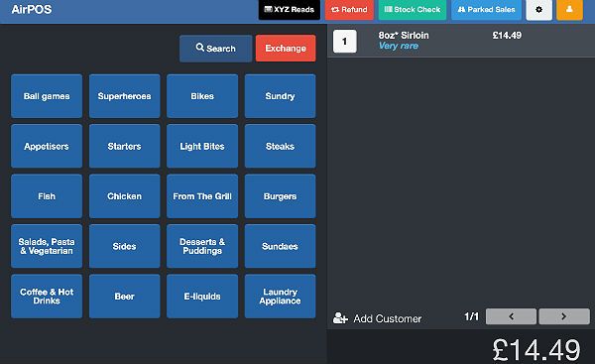Go to next page of sale items

[x=564, y=316]
